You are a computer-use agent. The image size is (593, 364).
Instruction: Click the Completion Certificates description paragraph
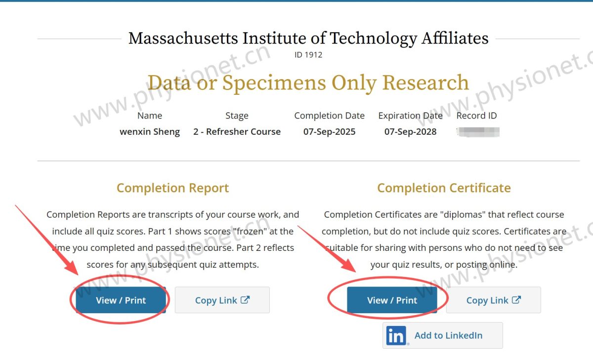(x=444, y=240)
